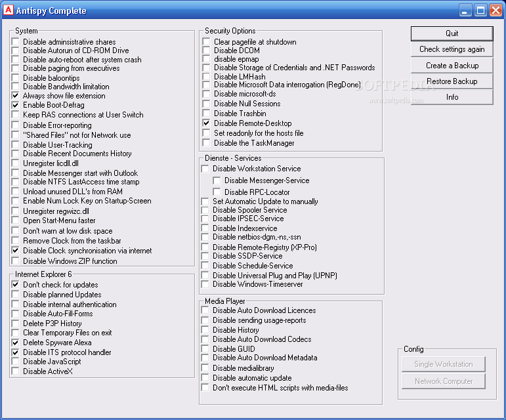506x420 pixels.
Task: Enable Unload unused DLL's from RAM
Action: [15, 191]
